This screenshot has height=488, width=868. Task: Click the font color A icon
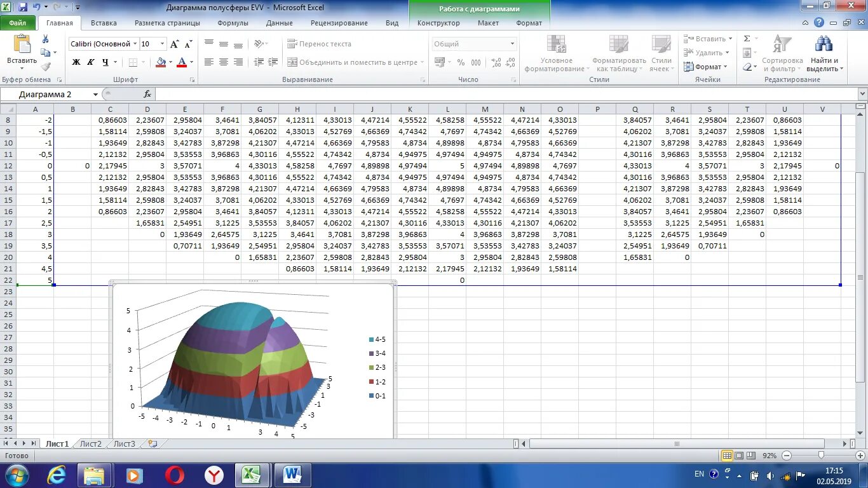pyautogui.click(x=182, y=62)
